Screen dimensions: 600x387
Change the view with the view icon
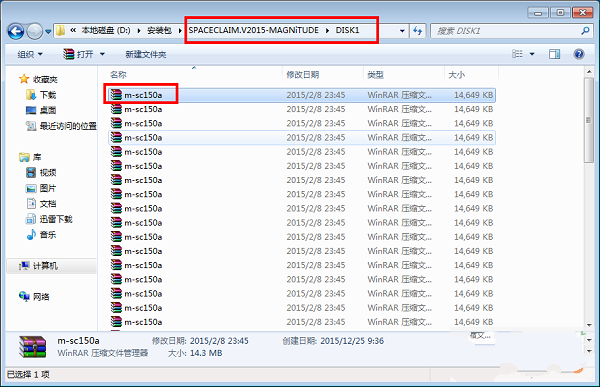(517, 54)
